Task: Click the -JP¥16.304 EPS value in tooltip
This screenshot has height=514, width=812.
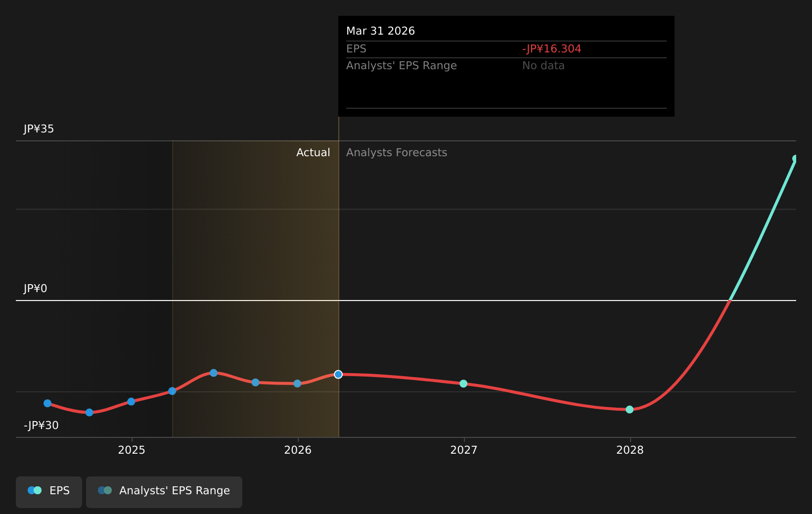Action: pos(551,49)
